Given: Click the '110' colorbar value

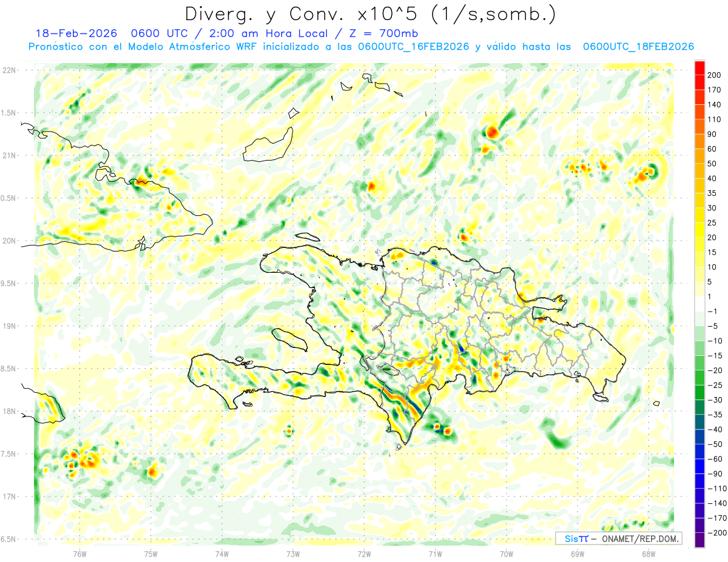Looking at the screenshot, I should coord(715,120).
